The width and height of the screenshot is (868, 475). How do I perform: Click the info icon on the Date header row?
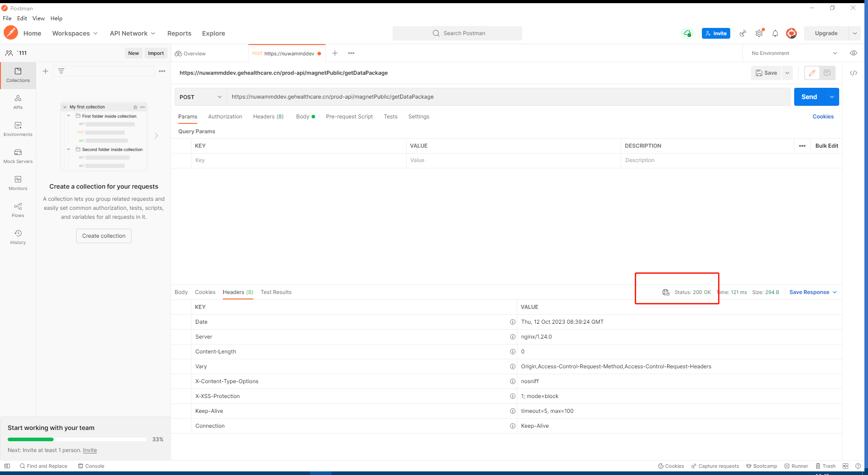click(x=512, y=322)
